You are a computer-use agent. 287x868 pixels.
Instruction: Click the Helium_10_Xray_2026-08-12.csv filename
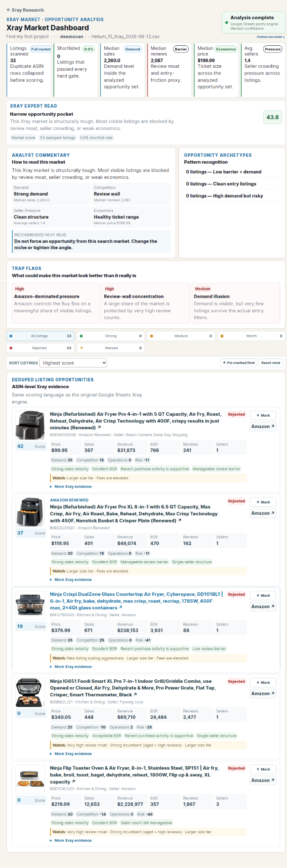click(x=125, y=36)
